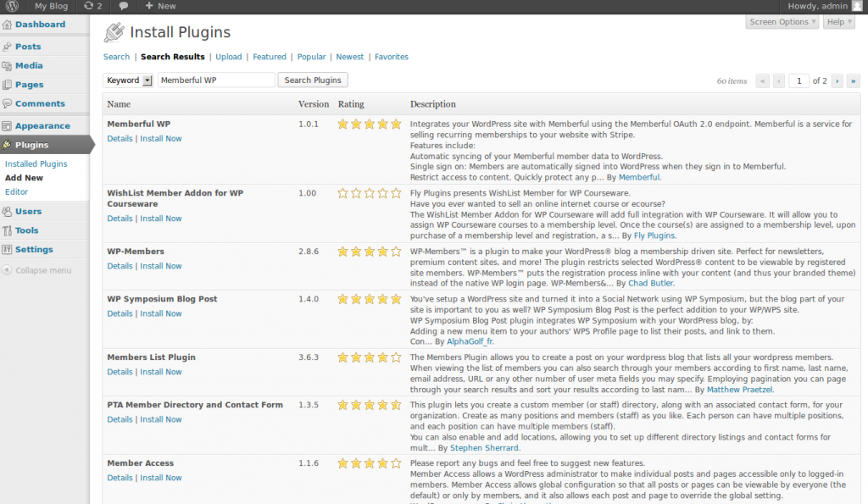Switch to the Featured plugins tab

[x=270, y=57]
